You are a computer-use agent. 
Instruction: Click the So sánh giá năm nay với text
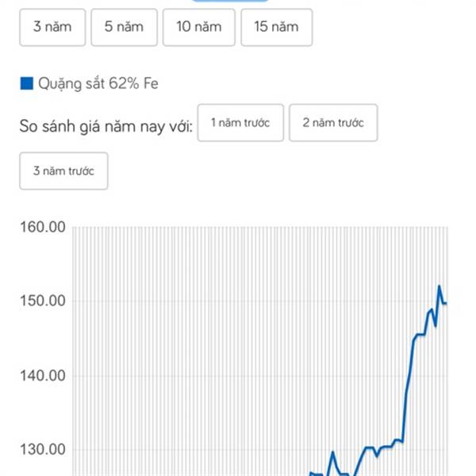106,126
